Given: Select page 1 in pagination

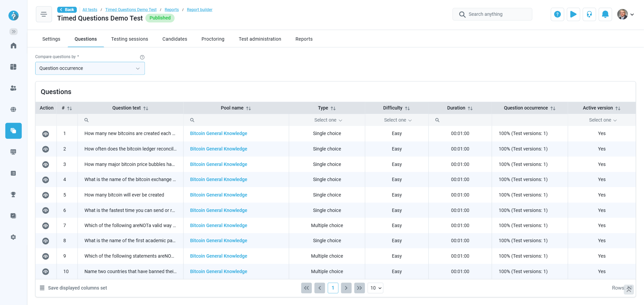Looking at the screenshot, I should click(x=333, y=288).
